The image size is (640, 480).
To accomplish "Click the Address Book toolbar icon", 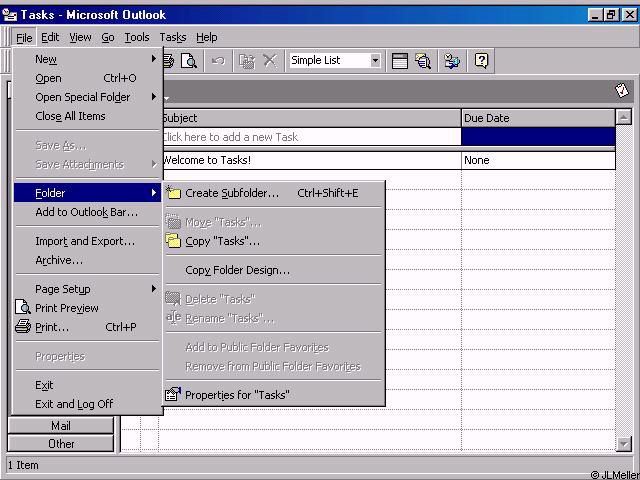I will (452, 61).
